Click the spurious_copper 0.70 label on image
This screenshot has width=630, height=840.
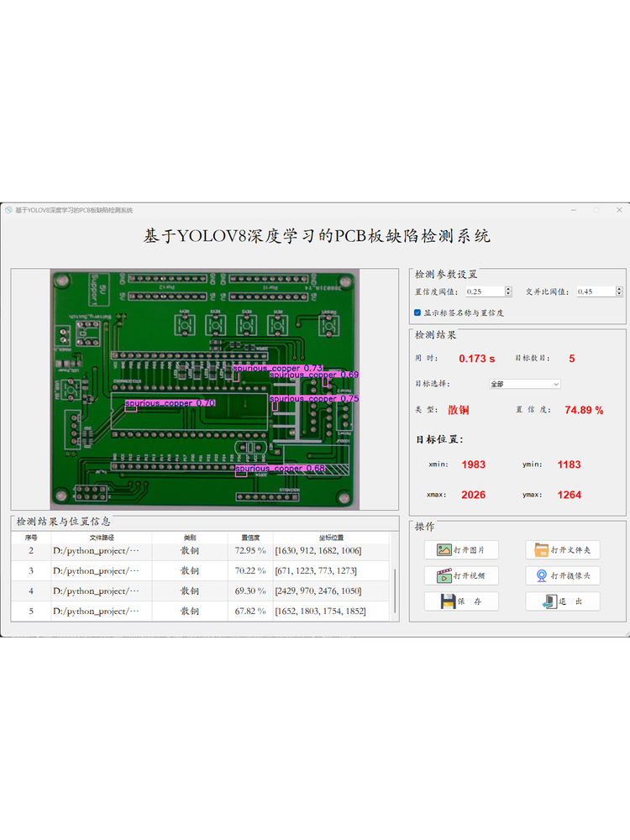point(171,403)
